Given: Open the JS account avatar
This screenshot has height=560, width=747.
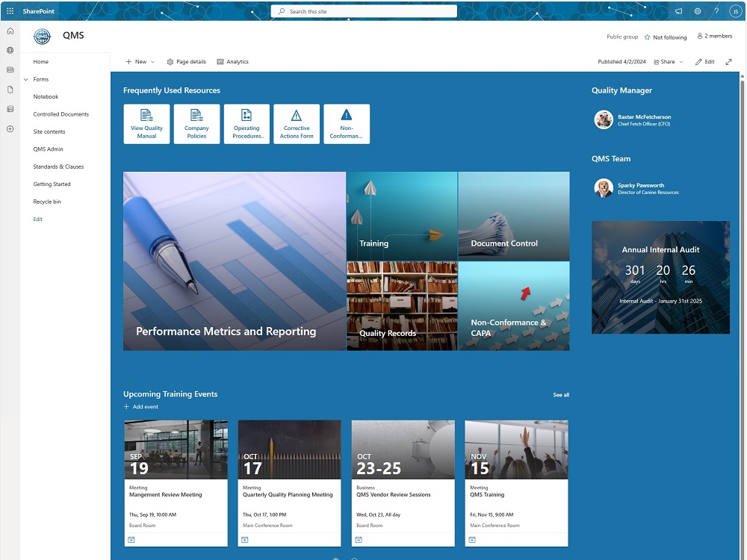Looking at the screenshot, I should (x=736, y=11).
